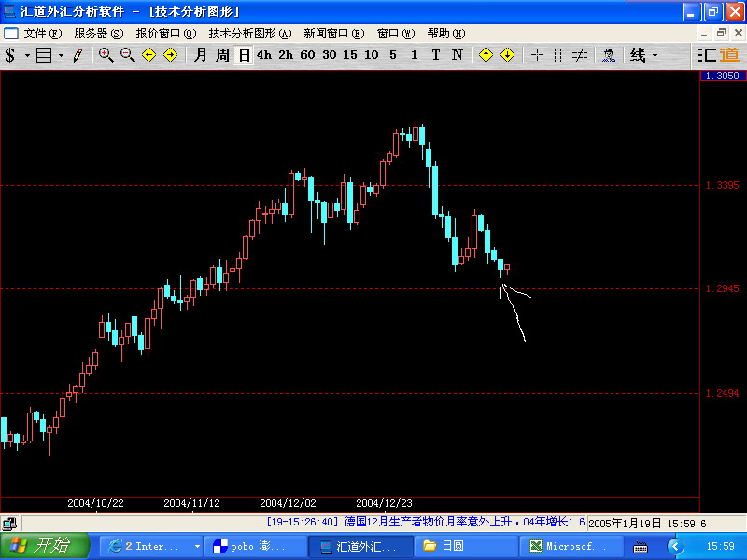Open the 新闻窗口(E) menu
The height and width of the screenshot is (560, 747).
(334, 34)
